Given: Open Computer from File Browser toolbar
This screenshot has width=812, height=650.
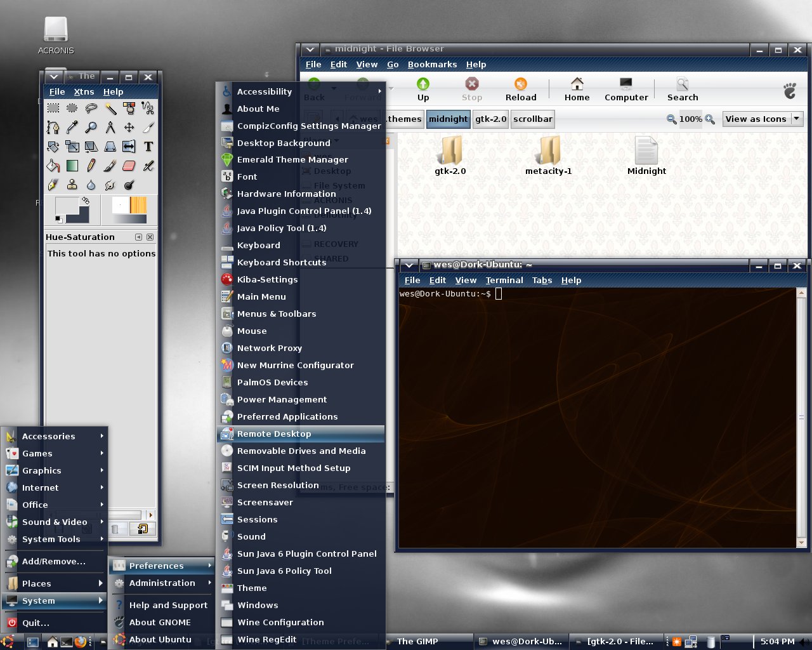Looking at the screenshot, I should point(626,90).
